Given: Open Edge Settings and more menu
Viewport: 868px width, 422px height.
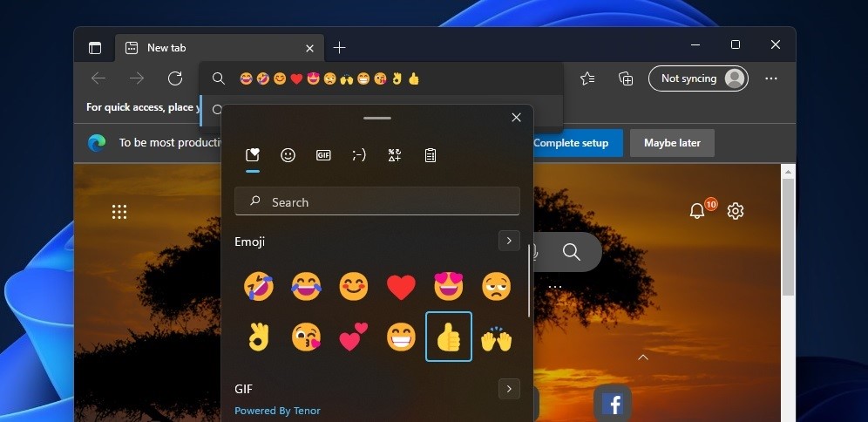Looking at the screenshot, I should 771,78.
